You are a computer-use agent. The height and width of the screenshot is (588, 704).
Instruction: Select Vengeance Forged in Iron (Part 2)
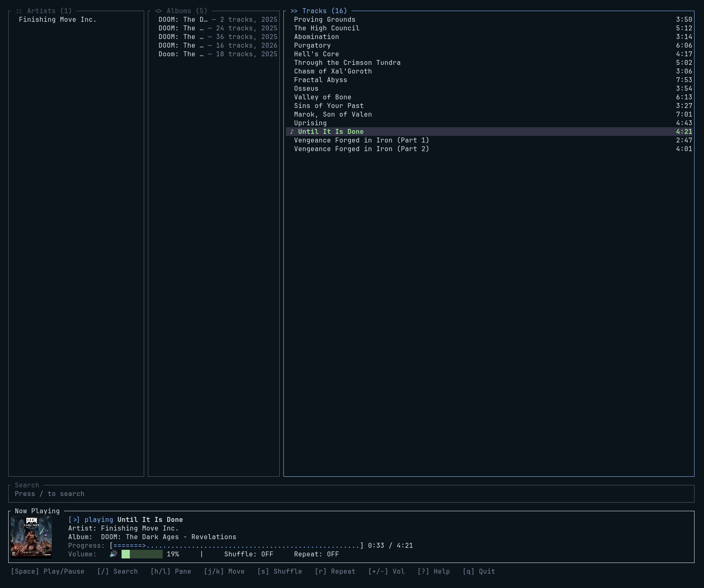tap(489, 149)
